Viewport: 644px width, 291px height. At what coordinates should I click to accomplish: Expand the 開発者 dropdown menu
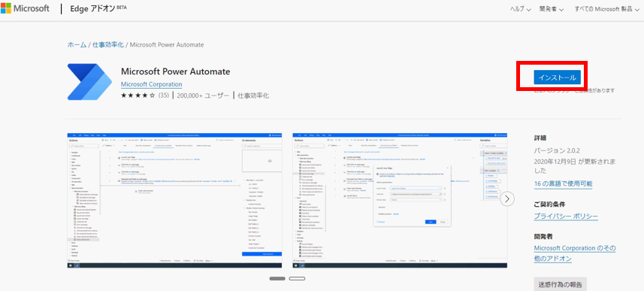(552, 9)
